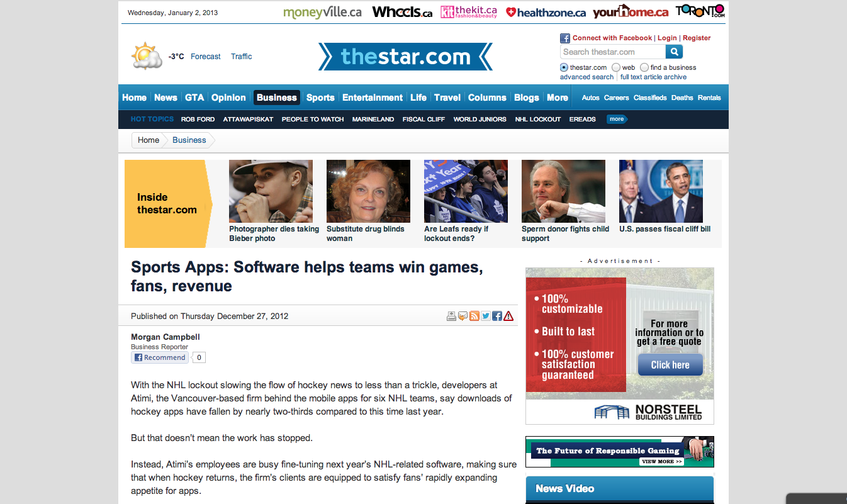The width and height of the screenshot is (847, 504).
Task: Click the Facebook icon beside Connect with Facebook
Action: (x=565, y=38)
